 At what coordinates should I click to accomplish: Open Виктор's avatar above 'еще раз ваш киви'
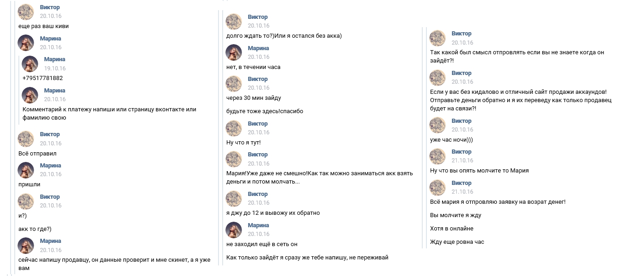(26, 11)
